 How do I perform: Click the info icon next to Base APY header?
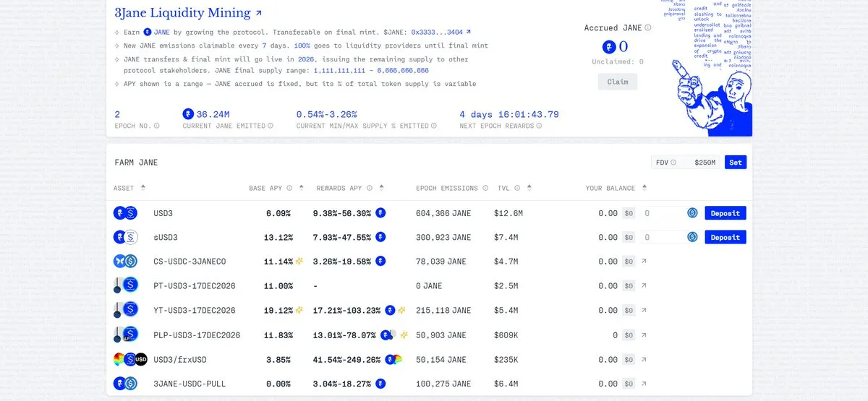(290, 188)
